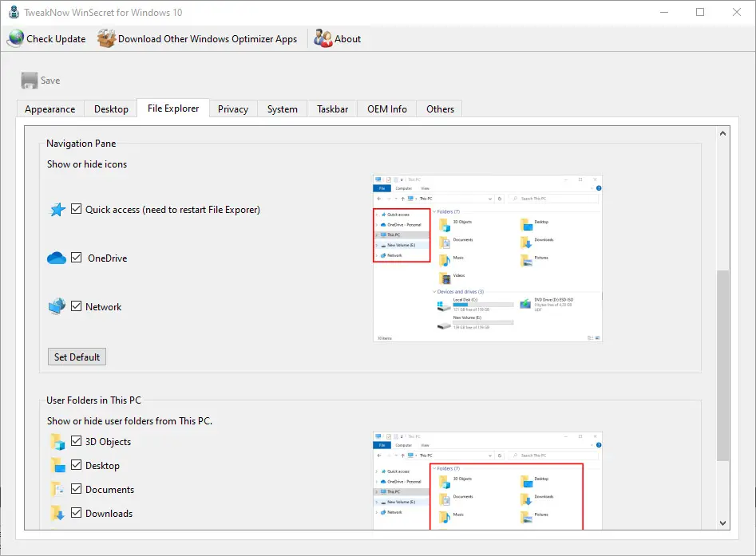The width and height of the screenshot is (756, 556).
Task: Click the Check Update globe icon
Action: click(15, 38)
